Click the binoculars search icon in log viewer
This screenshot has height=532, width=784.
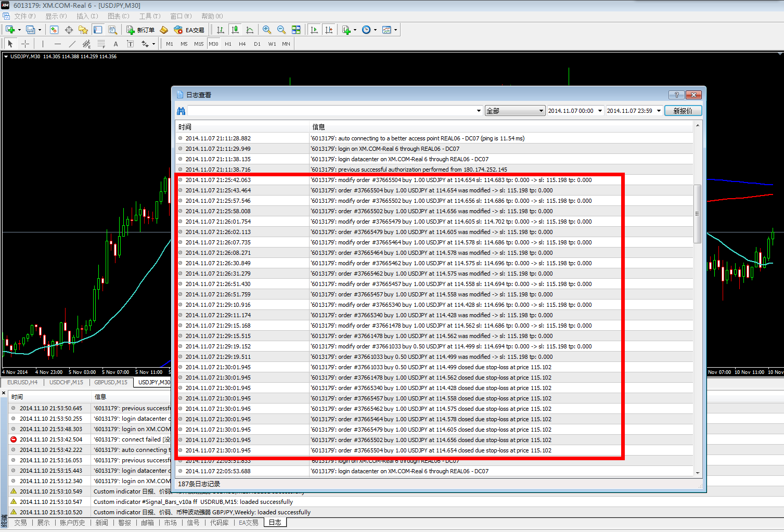point(181,111)
